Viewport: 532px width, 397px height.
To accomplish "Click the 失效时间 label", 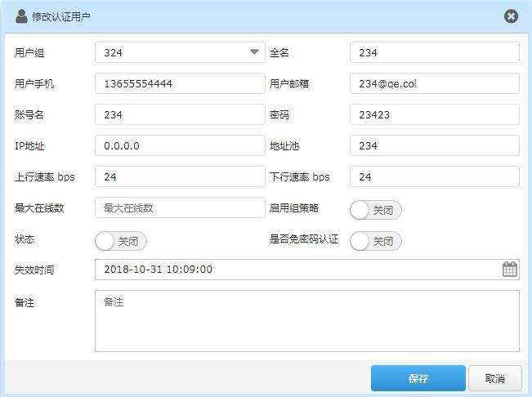I will pos(34,270).
